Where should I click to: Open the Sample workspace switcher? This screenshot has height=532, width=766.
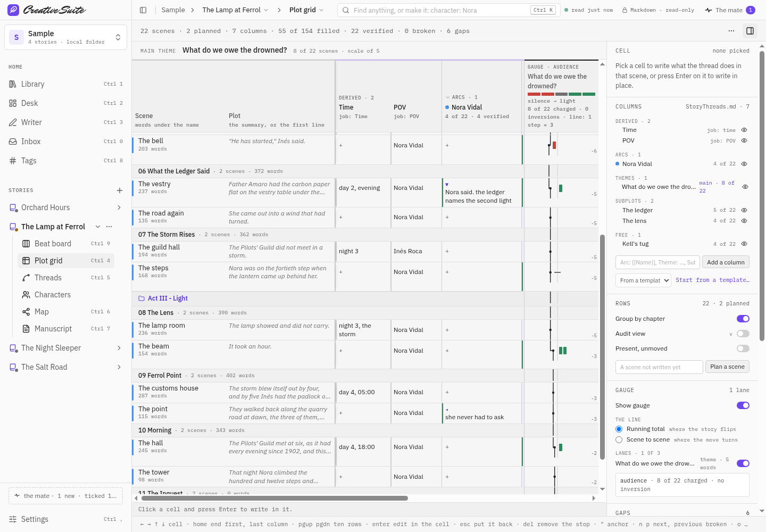[66, 37]
